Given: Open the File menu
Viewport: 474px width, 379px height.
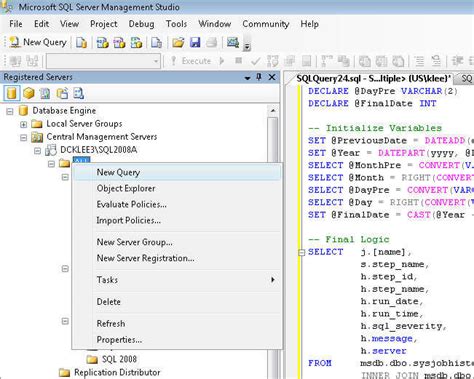Looking at the screenshot, I should pos(16,24).
